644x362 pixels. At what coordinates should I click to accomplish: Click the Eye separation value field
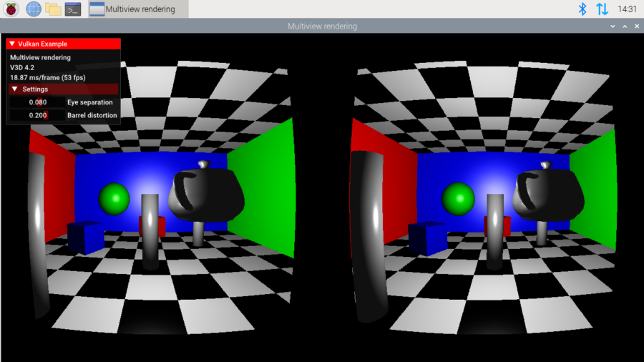point(37,102)
